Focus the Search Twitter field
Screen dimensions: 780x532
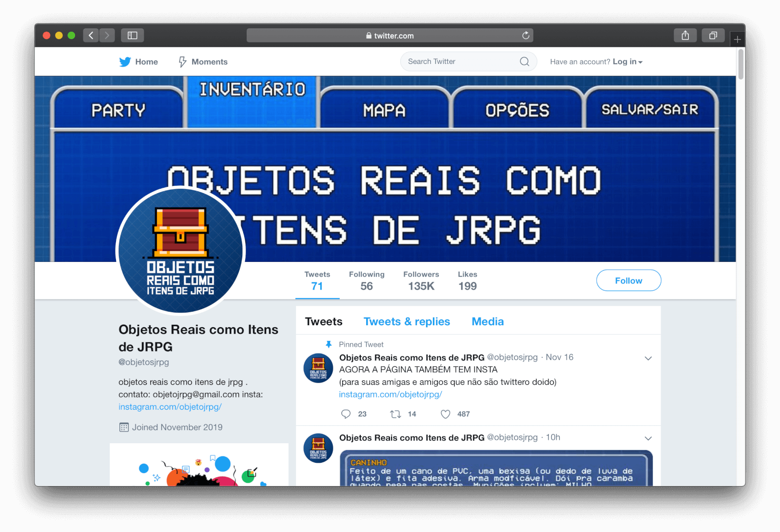[458, 61]
